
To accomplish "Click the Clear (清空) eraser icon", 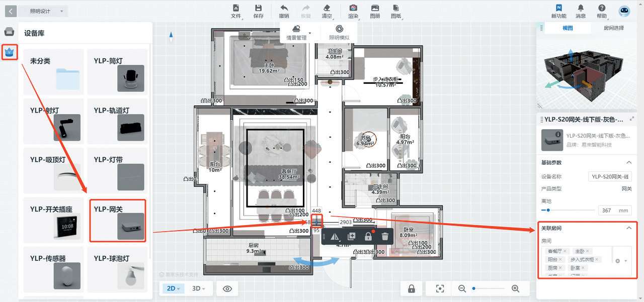I will [x=327, y=9].
